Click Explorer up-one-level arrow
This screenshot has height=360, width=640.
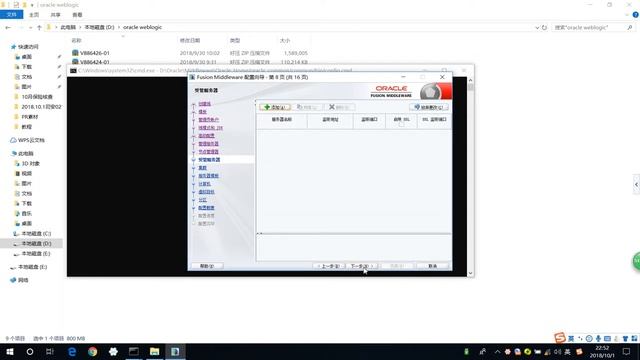click(39, 27)
